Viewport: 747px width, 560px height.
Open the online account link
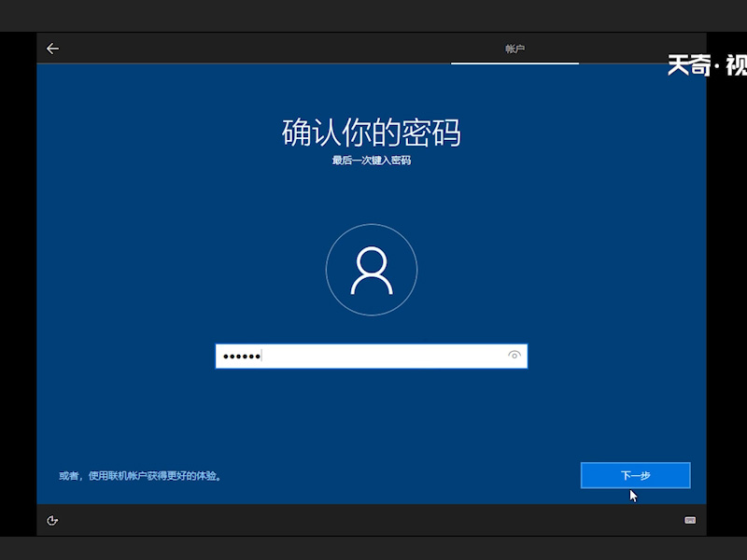pyautogui.click(x=138, y=475)
